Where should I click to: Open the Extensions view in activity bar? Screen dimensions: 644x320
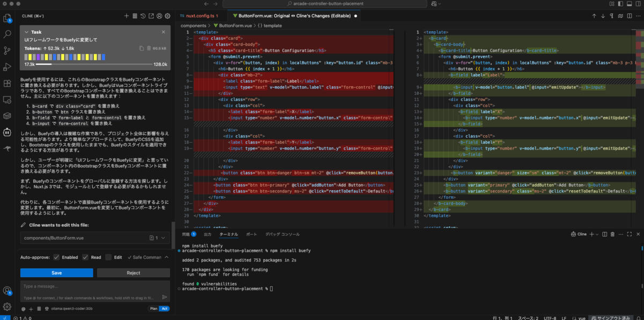[8, 83]
